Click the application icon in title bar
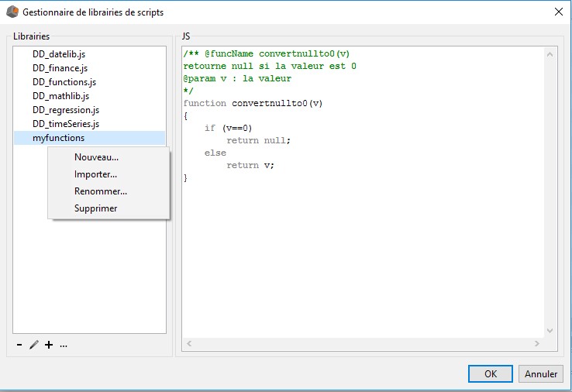572x392 pixels. tap(11, 12)
